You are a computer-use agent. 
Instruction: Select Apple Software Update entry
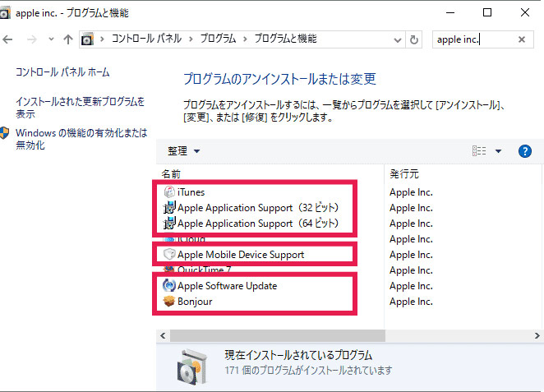tap(228, 285)
